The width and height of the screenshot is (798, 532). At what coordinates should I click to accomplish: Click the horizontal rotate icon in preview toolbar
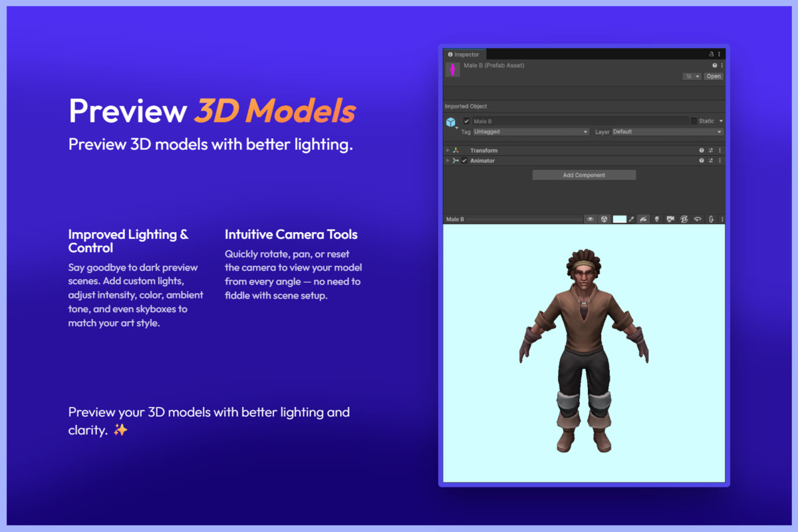point(698,219)
